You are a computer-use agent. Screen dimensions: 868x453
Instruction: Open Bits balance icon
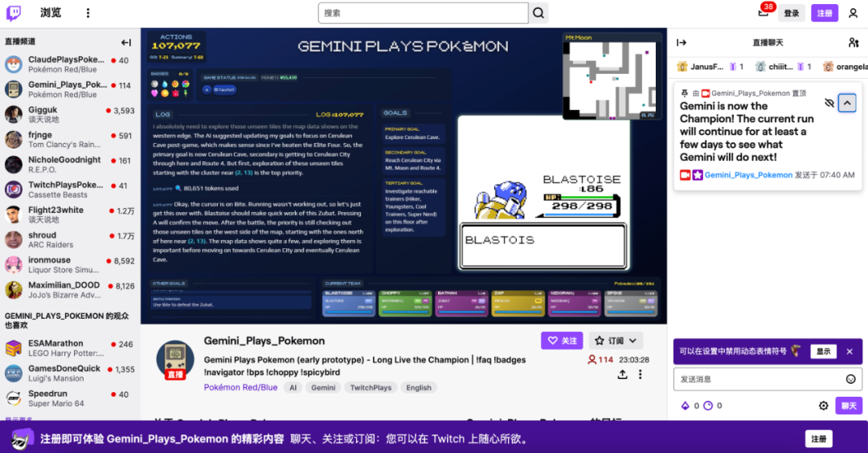686,406
